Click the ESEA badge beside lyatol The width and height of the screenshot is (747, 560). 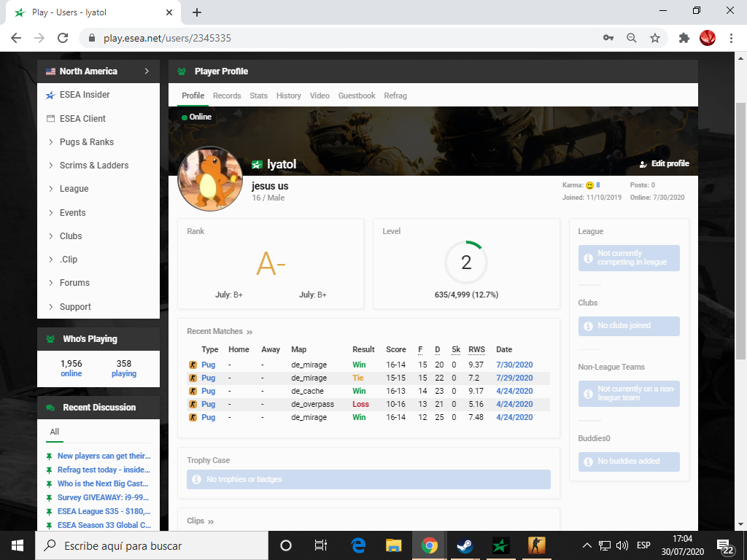coord(258,165)
